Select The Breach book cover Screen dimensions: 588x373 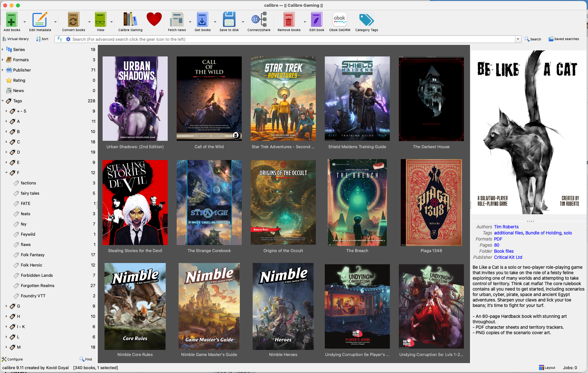[357, 202]
